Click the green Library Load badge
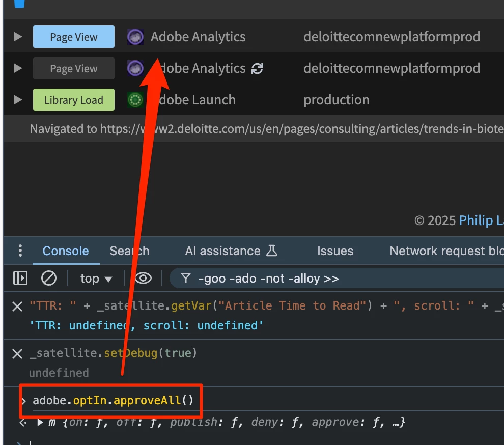The width and height of the screenshot is (504, 445). pos(74,100)
